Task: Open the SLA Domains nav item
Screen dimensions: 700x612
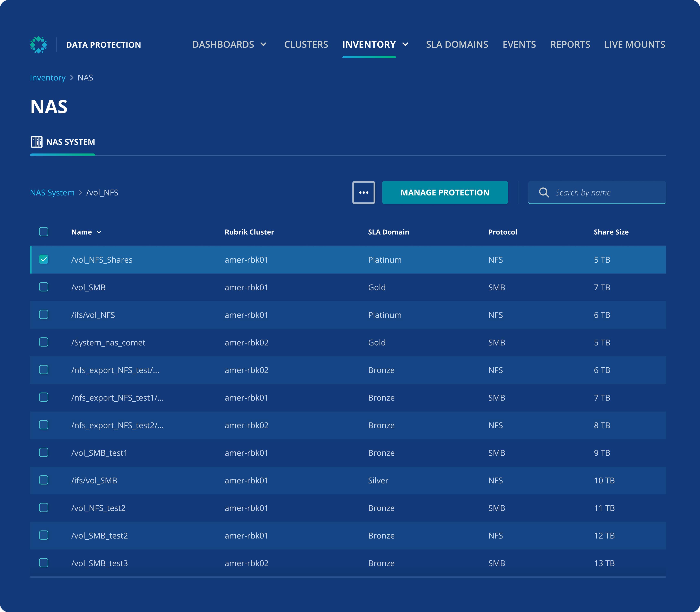Action: click(457, 44)
